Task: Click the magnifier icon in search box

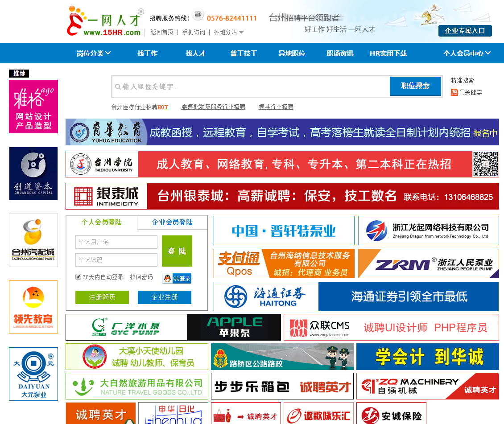Action: (x=118, y=87)
